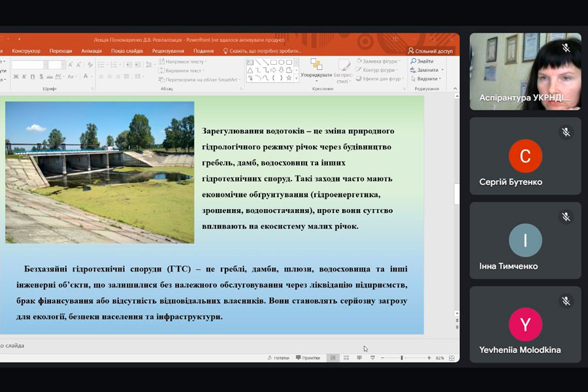Click the dam photo on the slide
This screenshot has height=392, width=588.
[x=99, y=172]
